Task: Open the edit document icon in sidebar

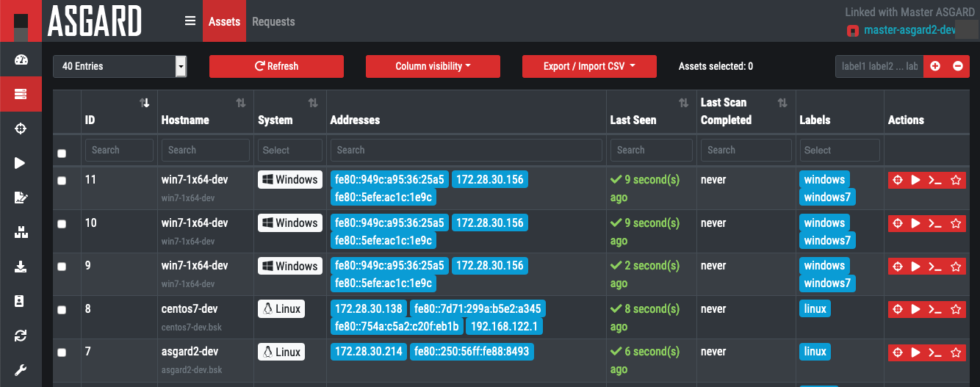Action: [x=21, y=198]
